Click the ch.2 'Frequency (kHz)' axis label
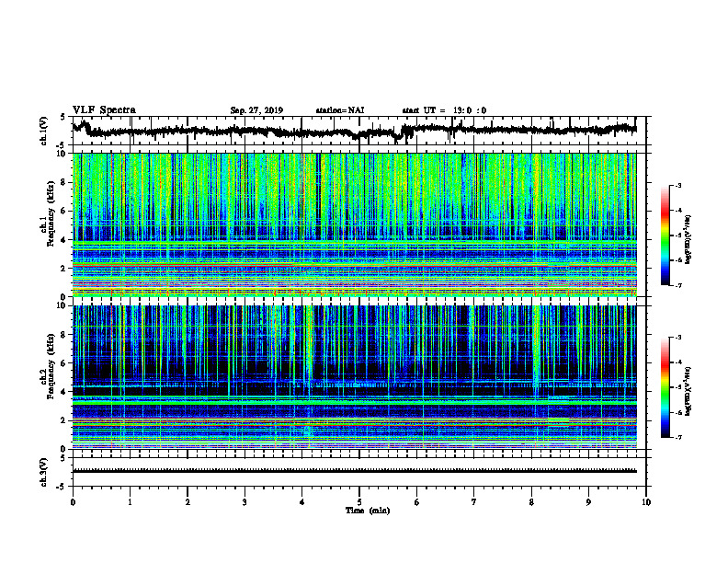The width and height of the screenshot is (728, 563). [x=51, y=366]
